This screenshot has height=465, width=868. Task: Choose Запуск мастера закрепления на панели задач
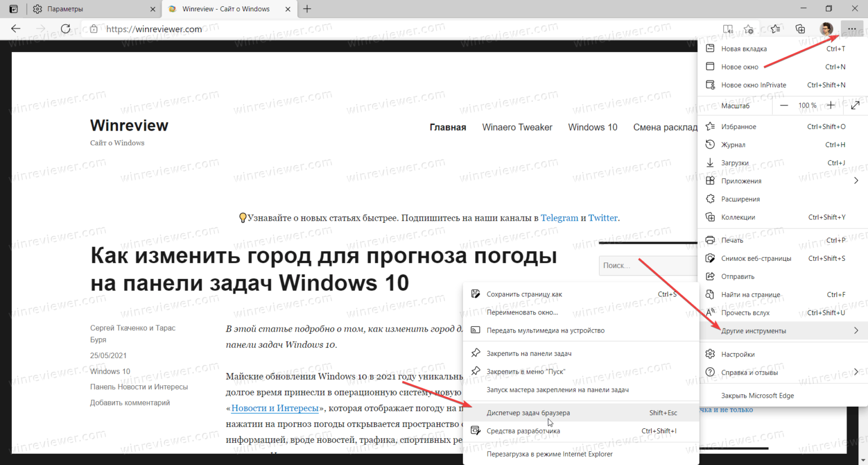[581, 390]
